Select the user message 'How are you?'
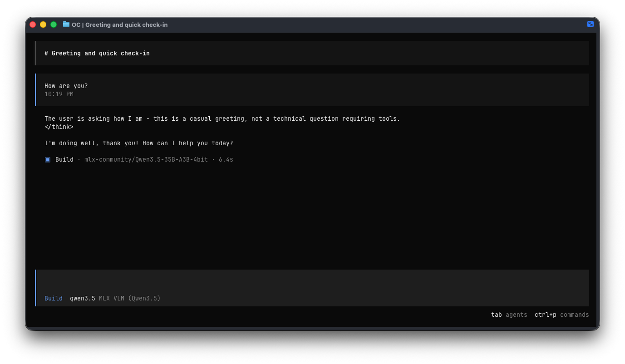 pos(66,86)
